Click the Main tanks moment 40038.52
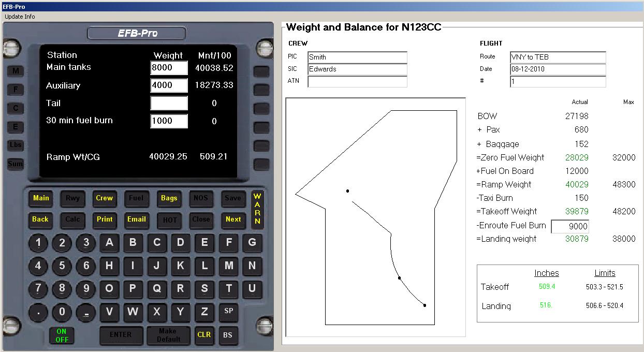 point(214,68)
